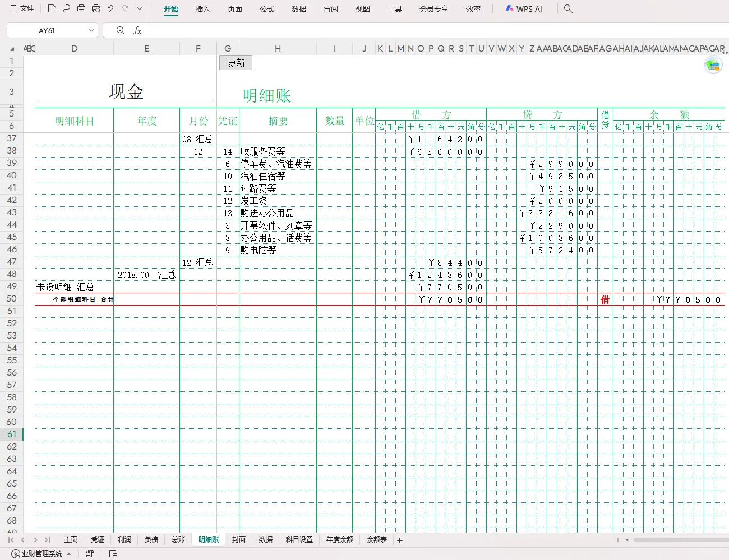Switch to the 利润 sheet tab
Image resolution: width=729 pixels, height=560 pixels.
tap(124, 540)
